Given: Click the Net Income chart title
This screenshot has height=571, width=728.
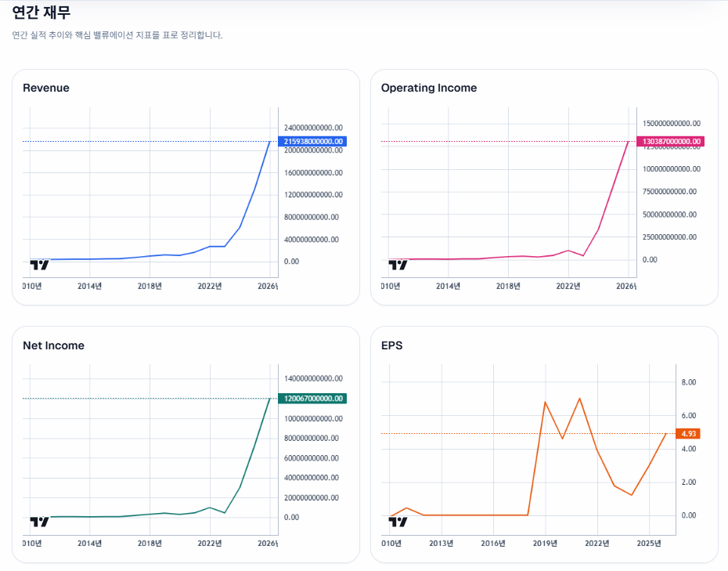Looking at the screenshot, I should click(53, 345).
